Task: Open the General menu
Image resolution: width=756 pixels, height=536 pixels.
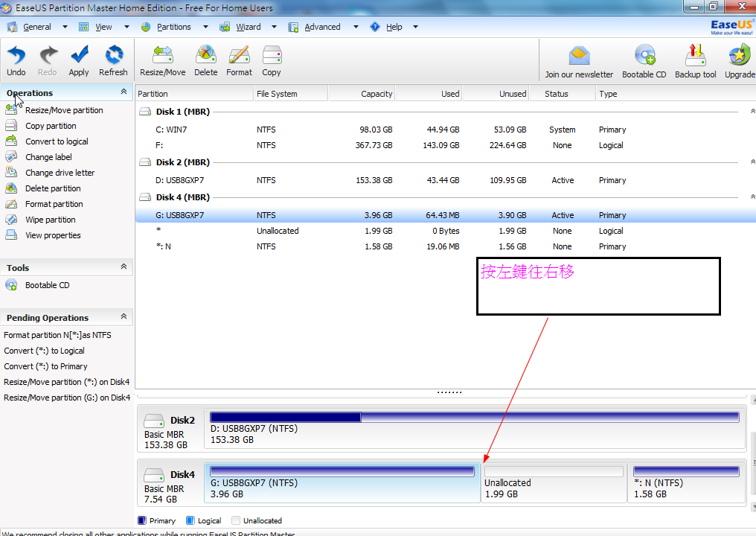Action: click(x=37, y=27)
